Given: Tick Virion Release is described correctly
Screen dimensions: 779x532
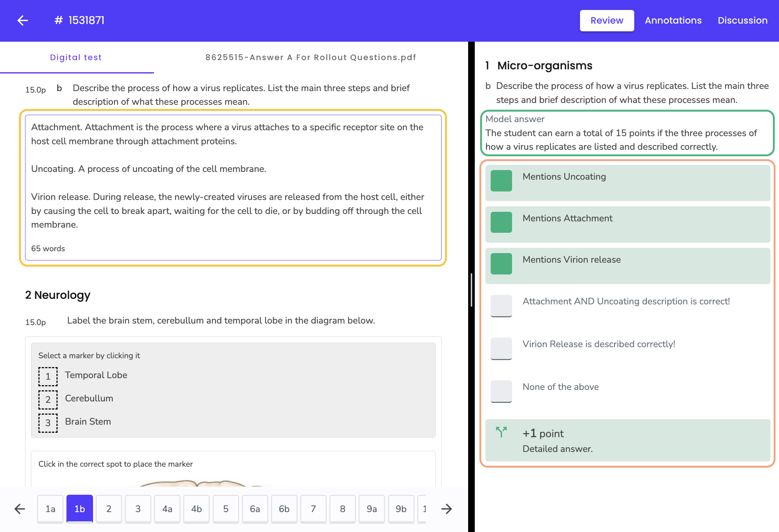Looking at the screenshot, I should tap(501, 348).
